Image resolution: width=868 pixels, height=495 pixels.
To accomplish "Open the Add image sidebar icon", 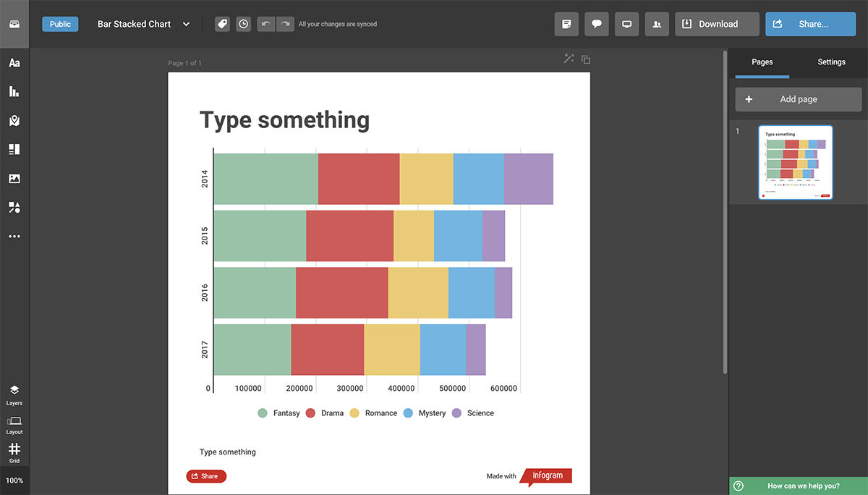I will click(x=14, y=179).
